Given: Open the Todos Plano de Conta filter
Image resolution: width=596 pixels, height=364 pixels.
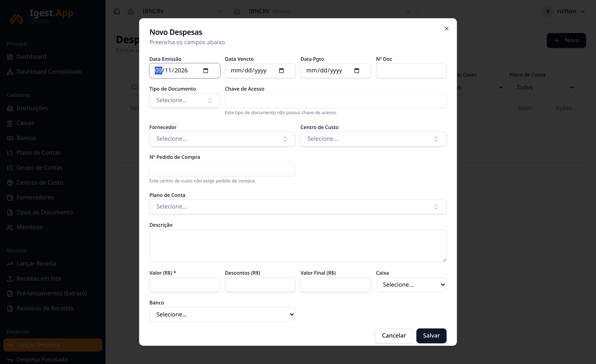Looking at the screenshot, I should coord(542,87).
